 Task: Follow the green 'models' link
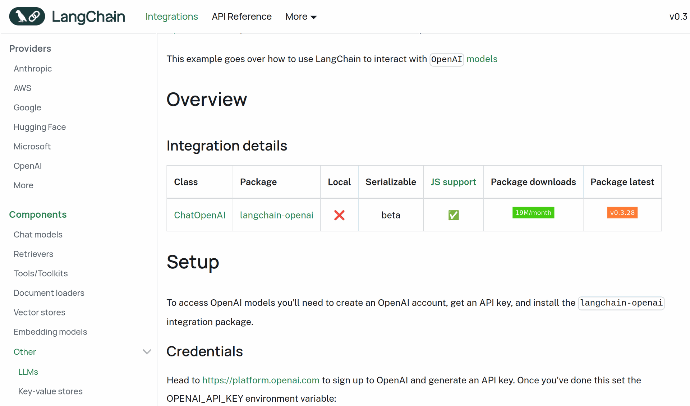pos(482,59)
